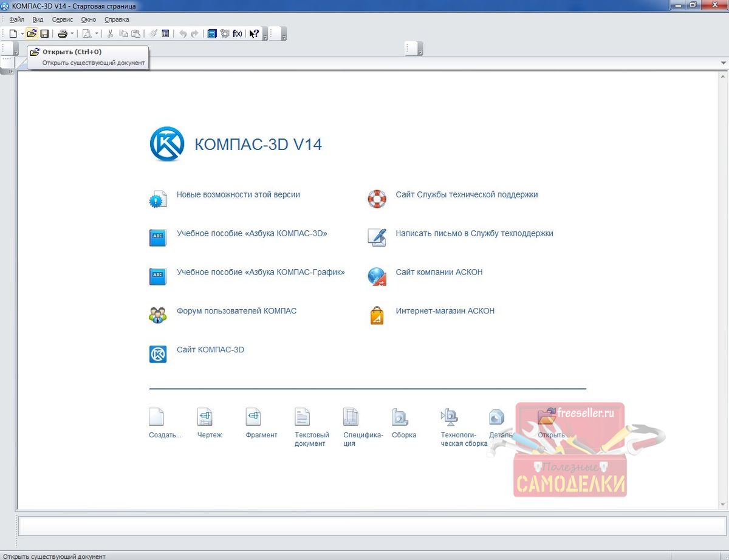Expand the dropdown arrow beside New document
729x560 pixels.
[22, 34]
